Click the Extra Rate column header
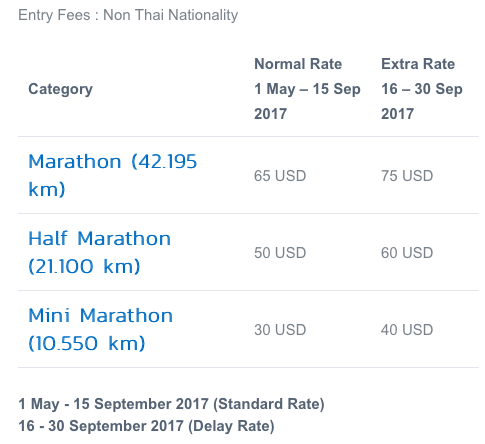 (x=418, y=64)
